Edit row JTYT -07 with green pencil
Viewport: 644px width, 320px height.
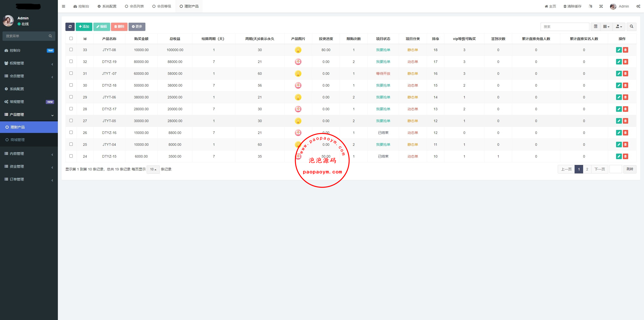[619, 74]
